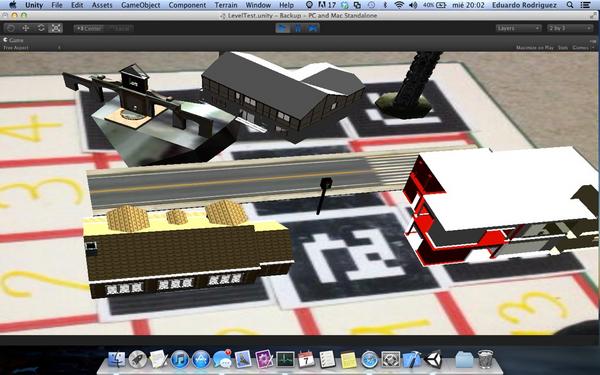Open the Edit menu
Viewport: 600px width, 375px height.
point(77,5)
